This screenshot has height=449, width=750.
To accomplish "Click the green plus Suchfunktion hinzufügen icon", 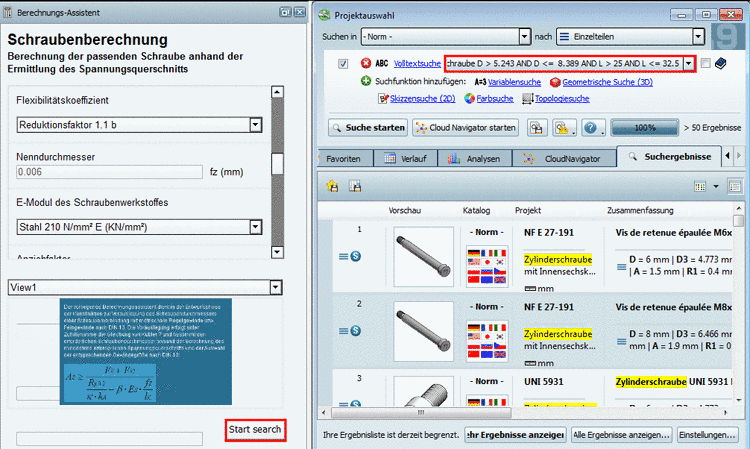I will point(366,81).
